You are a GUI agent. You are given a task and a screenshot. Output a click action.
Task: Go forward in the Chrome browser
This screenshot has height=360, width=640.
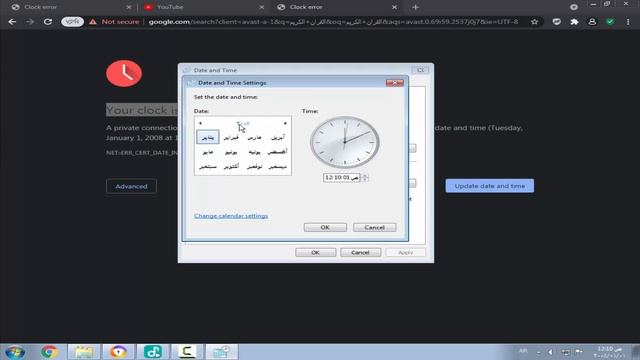[30, 22]
